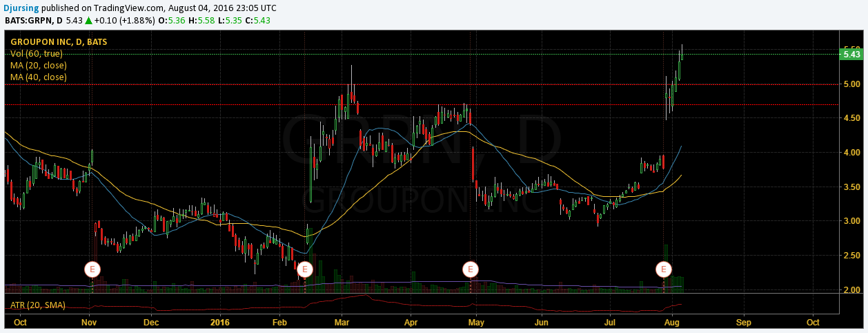The image size is (868, 333).
Task: Click the BATS:GRPN, D ticker text
Action: [x=34, y=20]
